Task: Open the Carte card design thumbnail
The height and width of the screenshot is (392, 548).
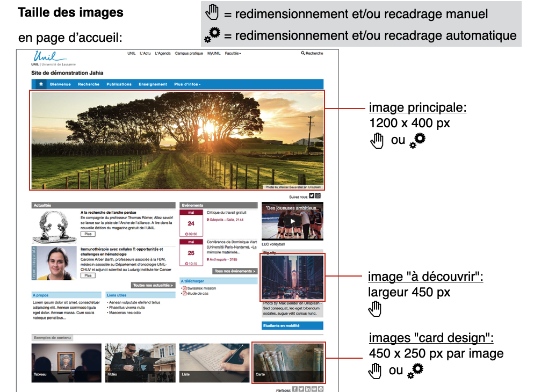Action: tap(289, 362)
